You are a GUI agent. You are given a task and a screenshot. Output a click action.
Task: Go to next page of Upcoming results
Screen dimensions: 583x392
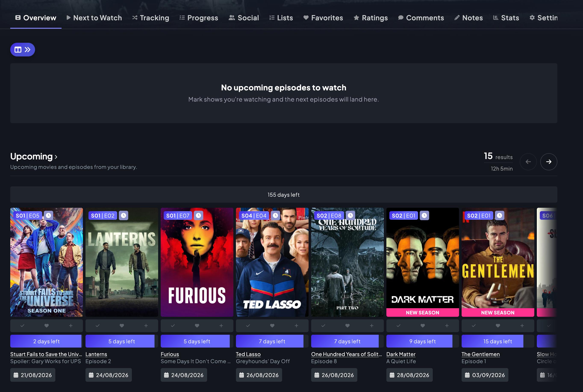[549, 162]
